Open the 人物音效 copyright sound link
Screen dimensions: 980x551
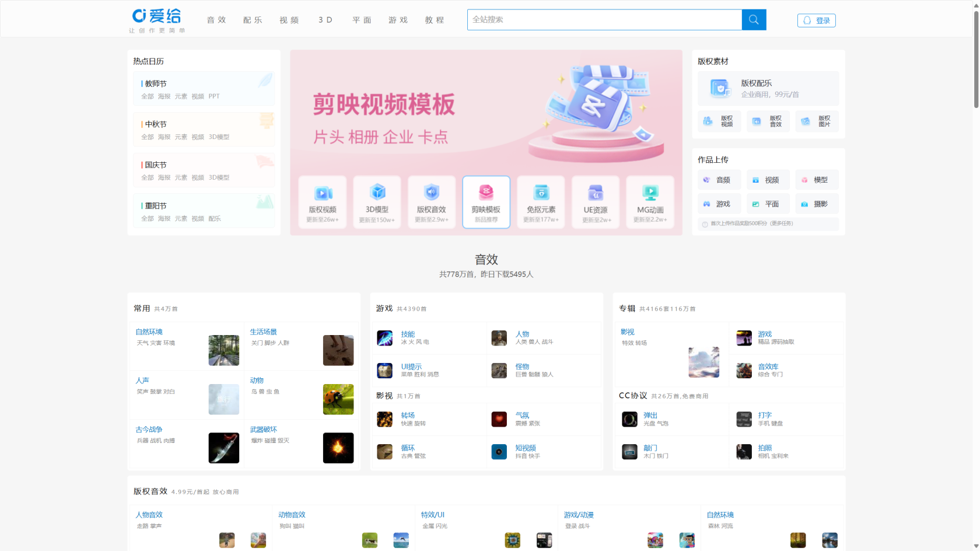(149, 515)
